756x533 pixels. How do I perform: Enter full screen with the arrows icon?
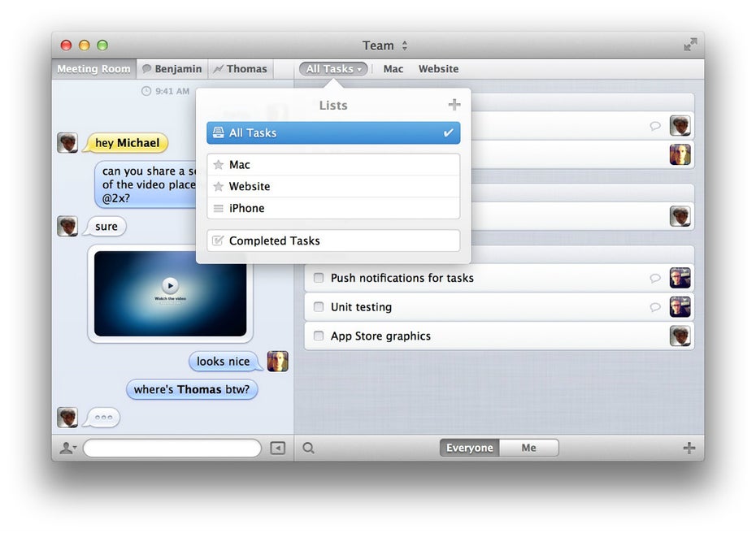690,45
